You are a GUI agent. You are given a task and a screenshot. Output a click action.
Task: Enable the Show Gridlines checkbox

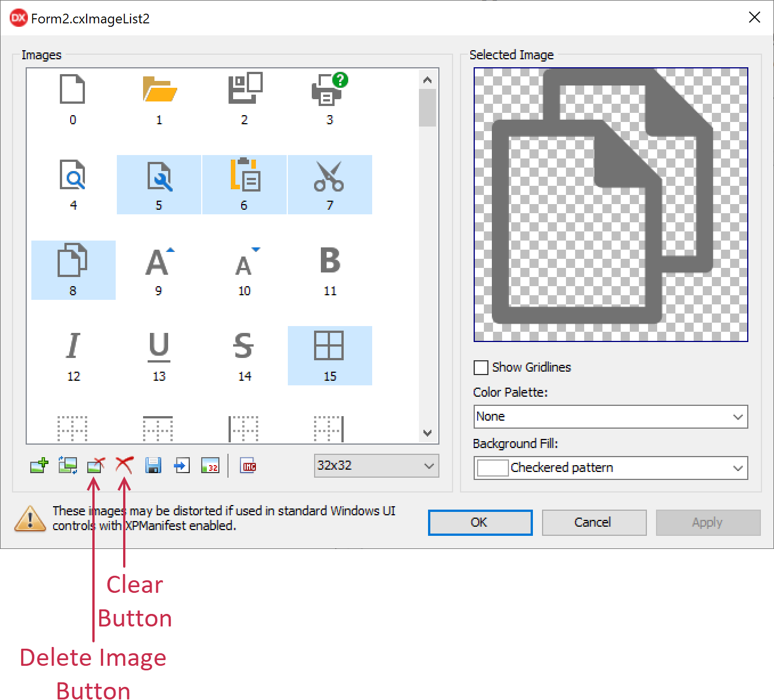pyautogui.click(x=482, y=368)
